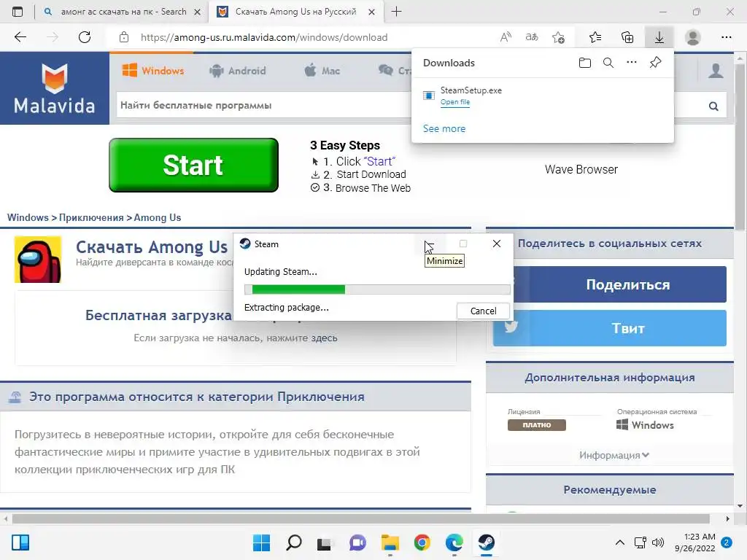View site information lock icon
This screenshot has width=747, height=560.
(x=124, y=37)
